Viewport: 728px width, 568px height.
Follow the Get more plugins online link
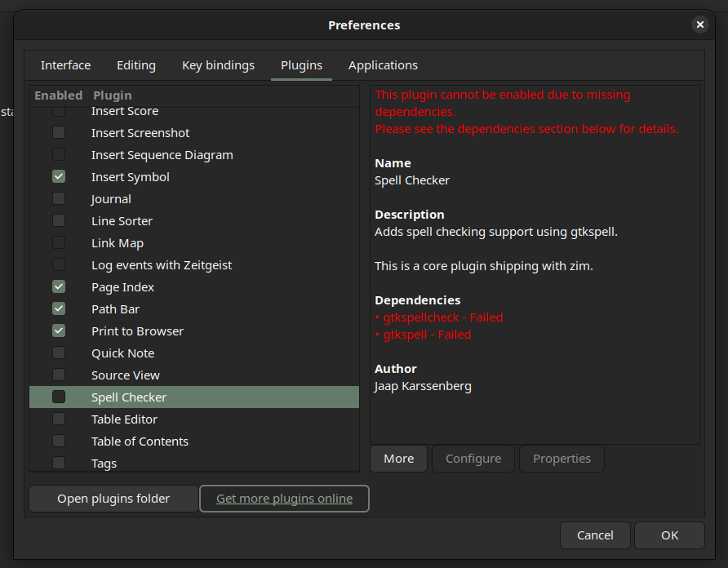[284, 499]
